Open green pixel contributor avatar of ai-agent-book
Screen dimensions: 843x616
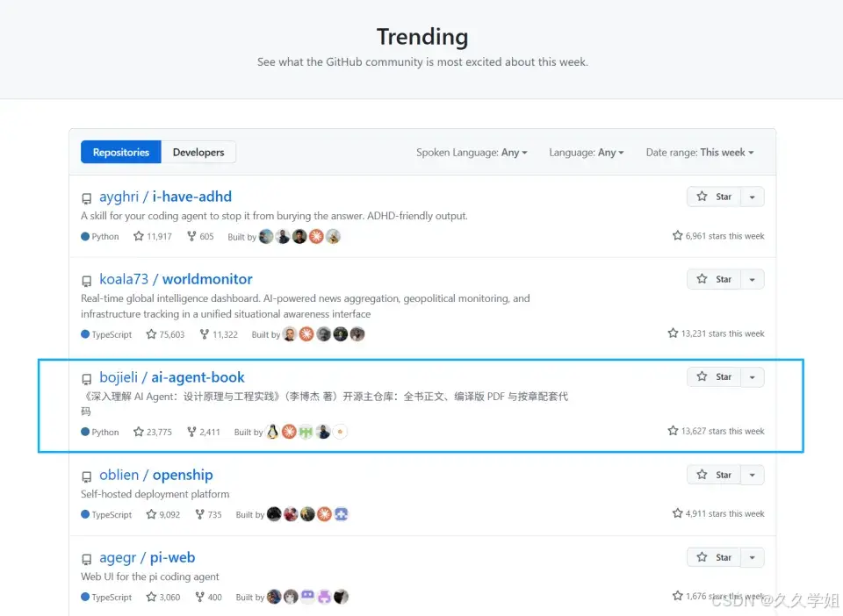click(306, 432)
